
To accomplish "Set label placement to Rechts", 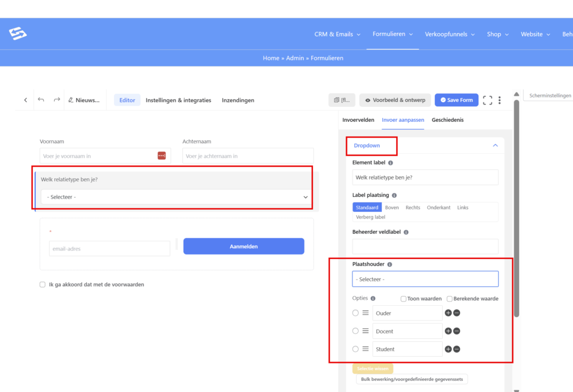I will pyautogui.click(x=413, y=207).
